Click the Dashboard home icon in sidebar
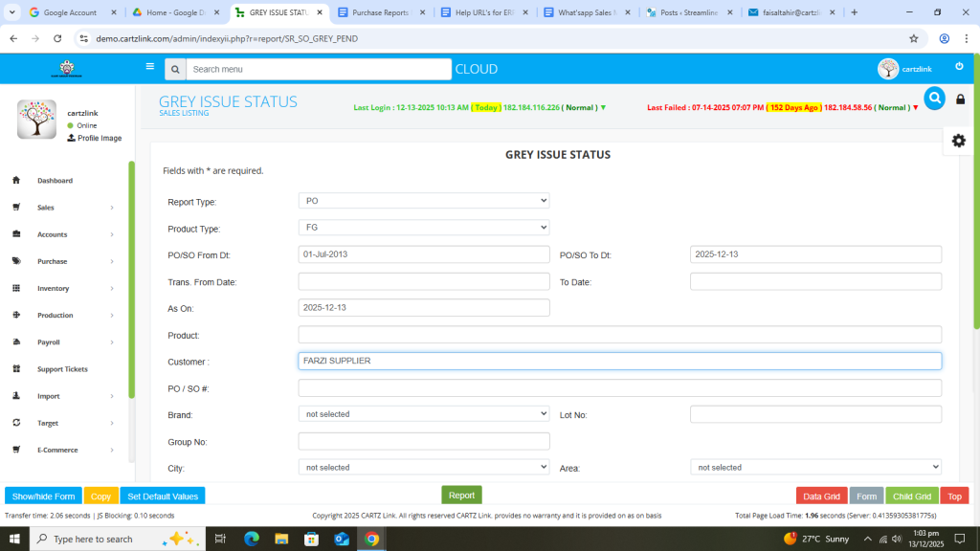The height and width of the screenshot is (551, 980). [x=16, y=181]
